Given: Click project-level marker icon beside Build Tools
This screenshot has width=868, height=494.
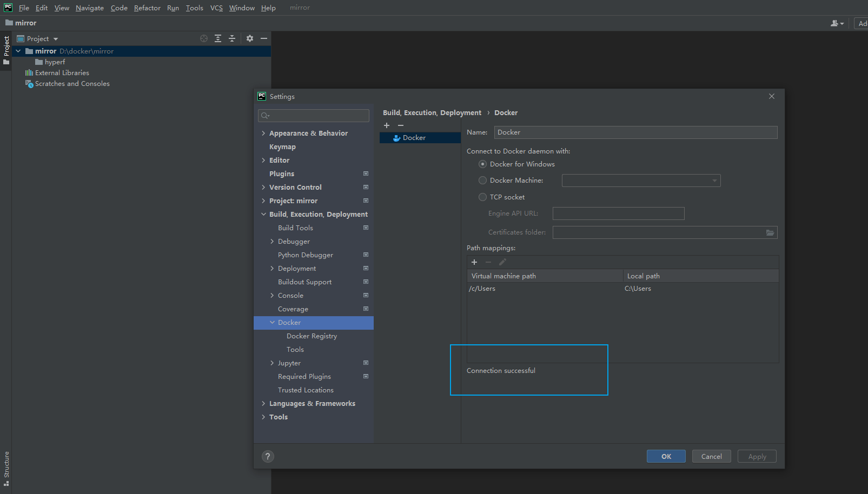Looking at the screenshot, I should tap(366, 228).
